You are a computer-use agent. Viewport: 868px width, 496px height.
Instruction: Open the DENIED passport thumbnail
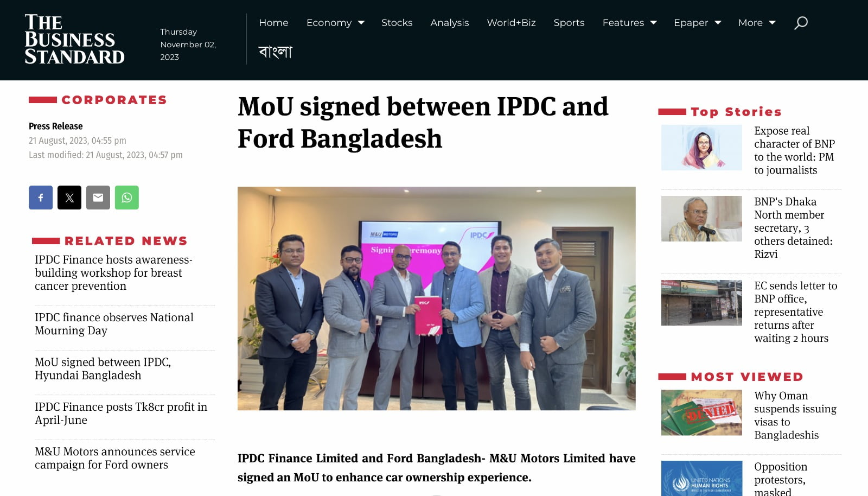pos(701,412)
